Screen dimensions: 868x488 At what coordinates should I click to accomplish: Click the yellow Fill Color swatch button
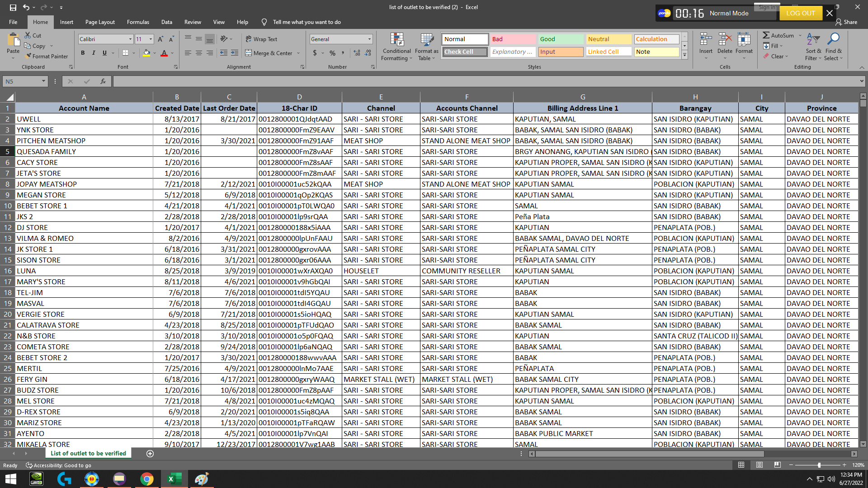[x=146, y=53]
